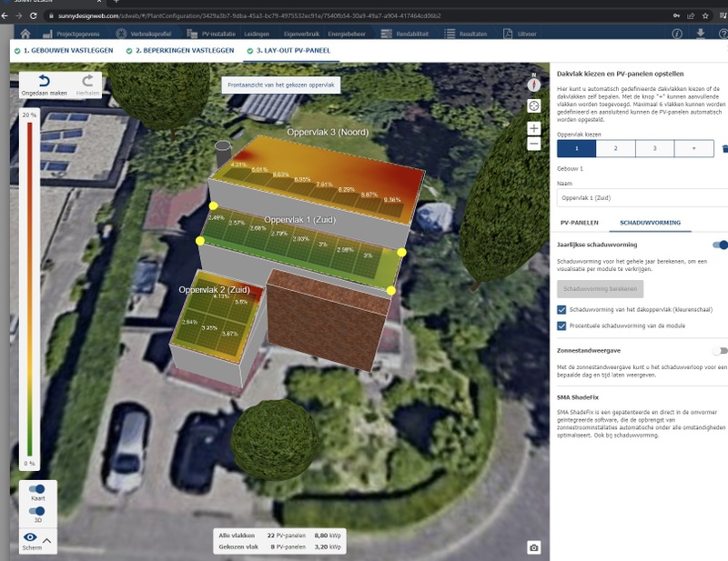Click the center view target icon

coord(534,106)
